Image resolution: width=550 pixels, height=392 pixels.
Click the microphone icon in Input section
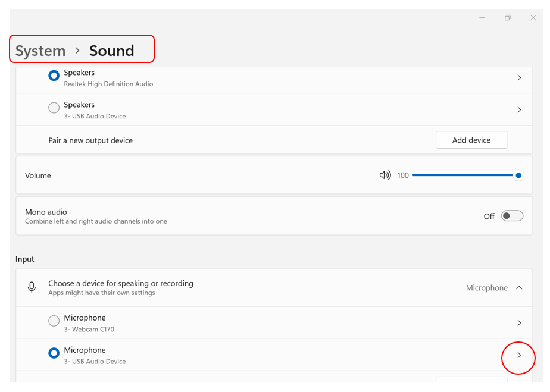coord(32,288)
